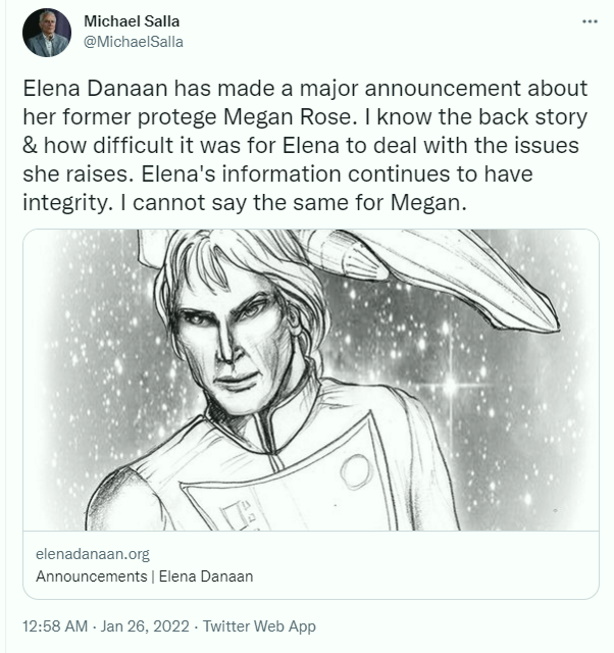This screenshot has width=614, height=653.
Task: Open the sketch illustration link card image
Action: click(311, 380)
